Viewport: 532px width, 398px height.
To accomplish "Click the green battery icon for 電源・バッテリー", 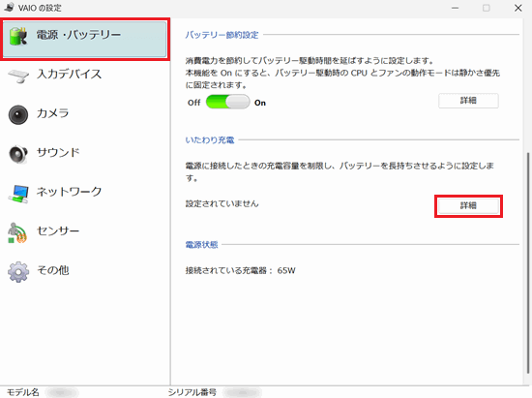I will [18, 36].
